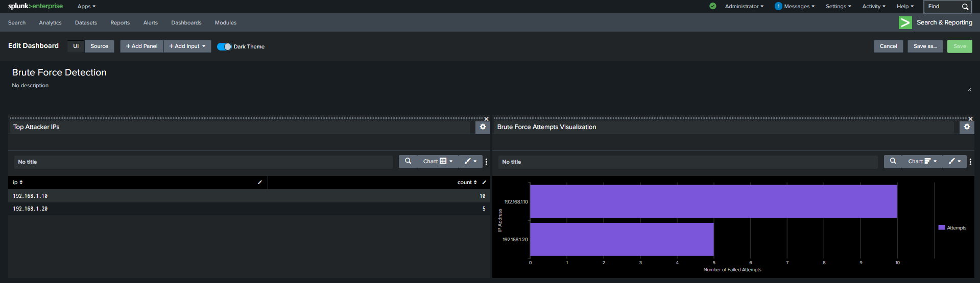Close the Top Attacker IPs panel

point(486,119)
